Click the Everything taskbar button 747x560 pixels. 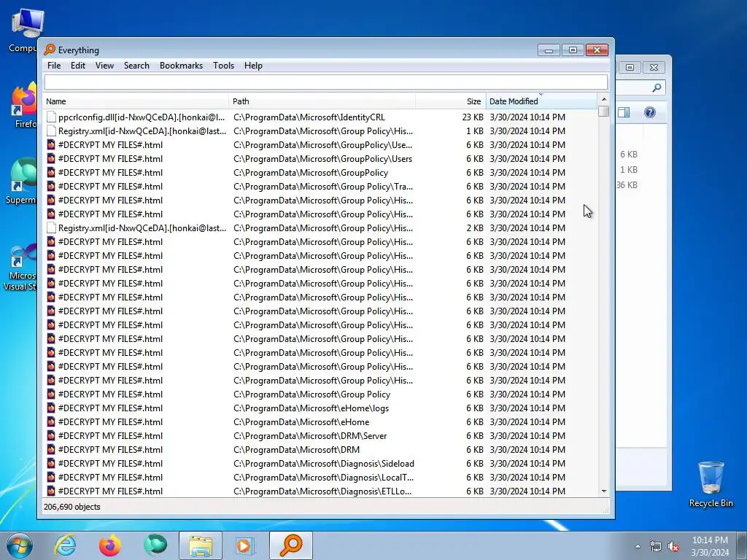click(291, 545)
